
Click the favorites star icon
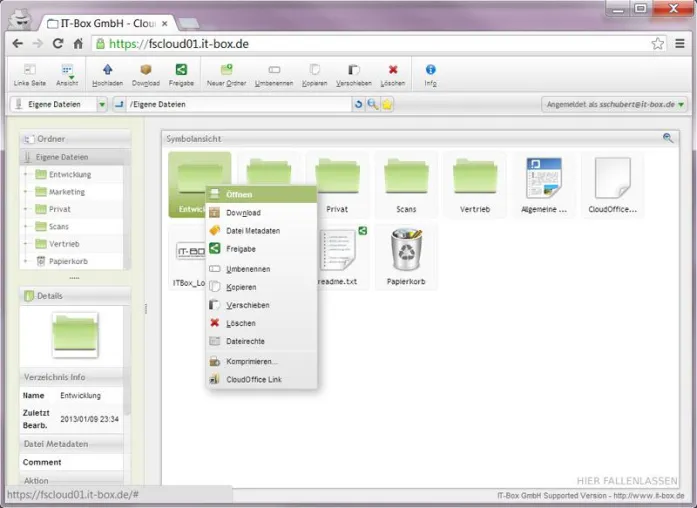(387, 104)
